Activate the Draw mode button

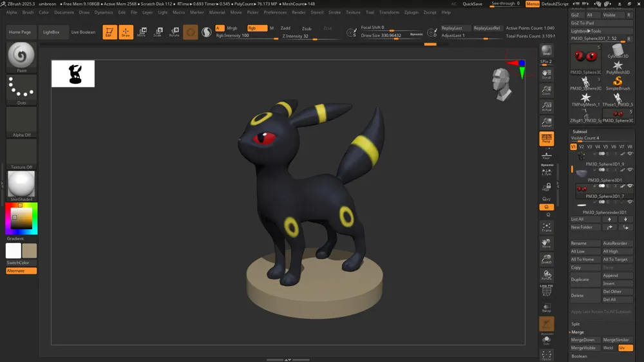(126, 32)
